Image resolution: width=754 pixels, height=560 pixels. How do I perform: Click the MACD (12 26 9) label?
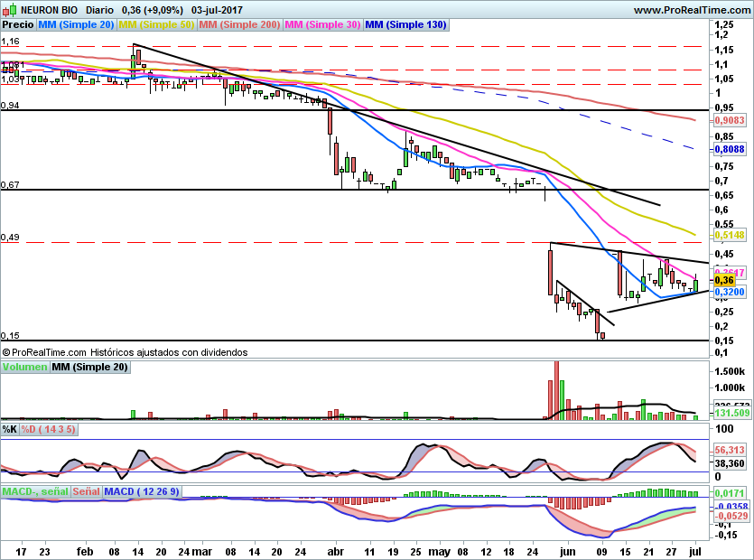[142, 491]
